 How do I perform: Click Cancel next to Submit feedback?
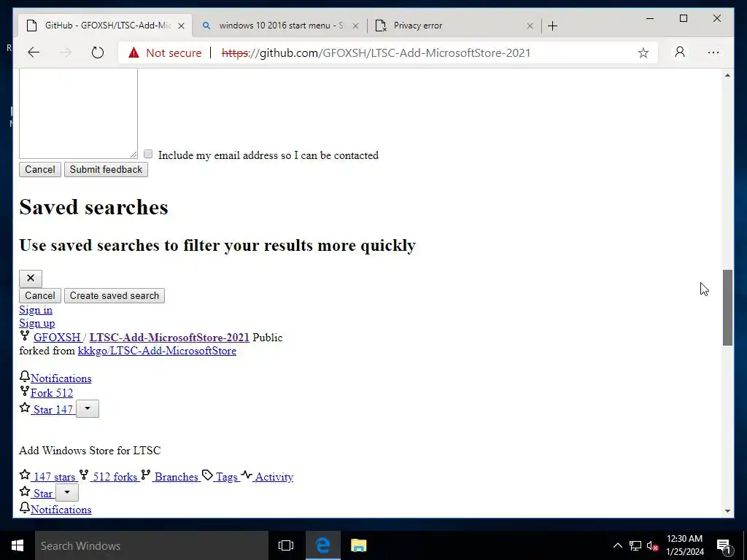(40, 169)
